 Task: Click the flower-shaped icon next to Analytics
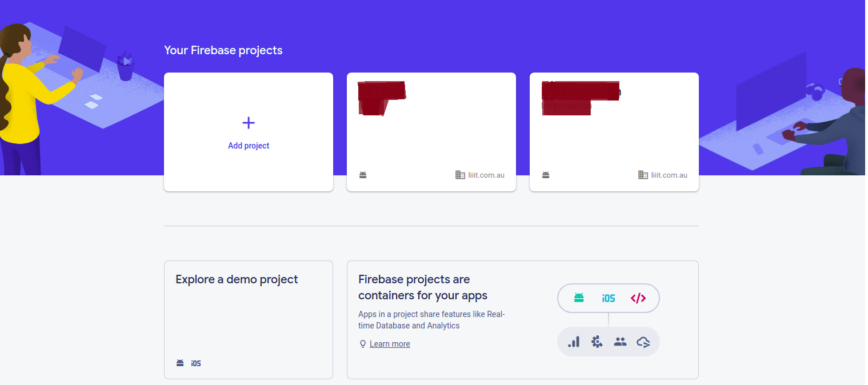coord(597,342)
